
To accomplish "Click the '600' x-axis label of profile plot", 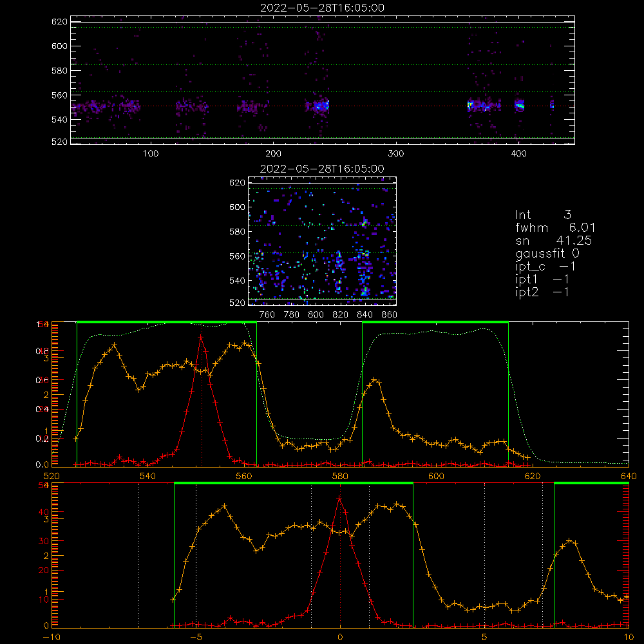I will coord(437,476).
